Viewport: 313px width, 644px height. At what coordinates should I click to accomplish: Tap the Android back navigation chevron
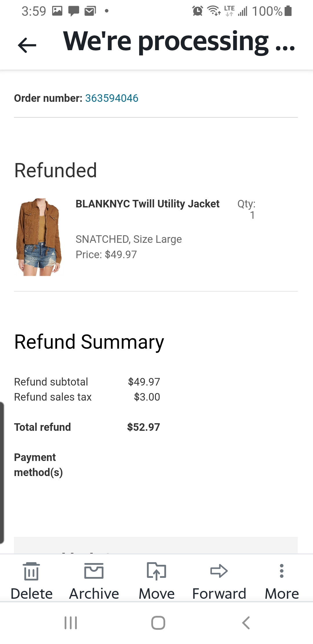point(246,623)
